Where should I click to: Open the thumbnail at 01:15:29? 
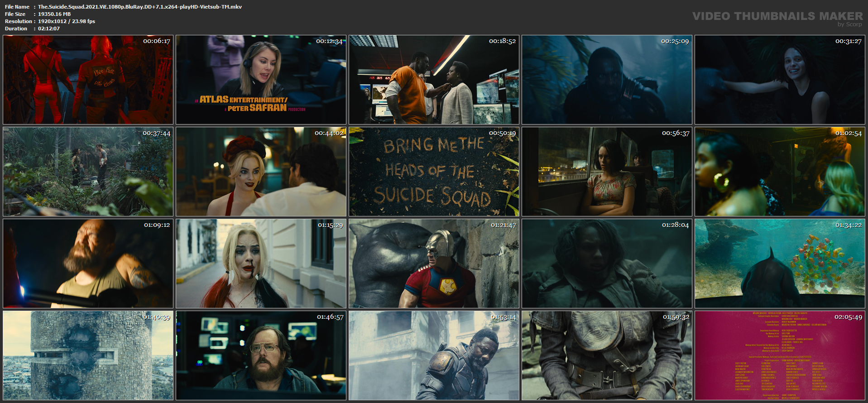[x=261, y=264]
